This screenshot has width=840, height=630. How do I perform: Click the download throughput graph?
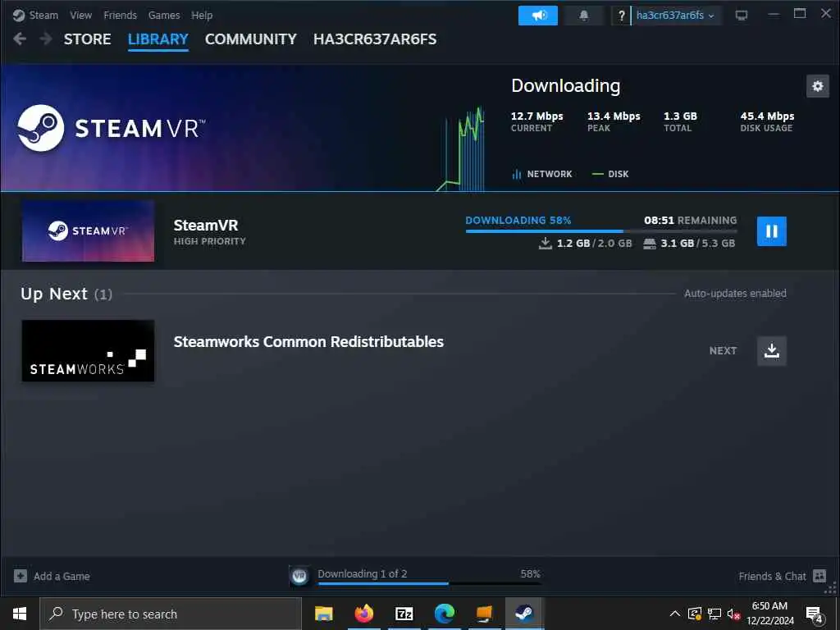[461, 148]
